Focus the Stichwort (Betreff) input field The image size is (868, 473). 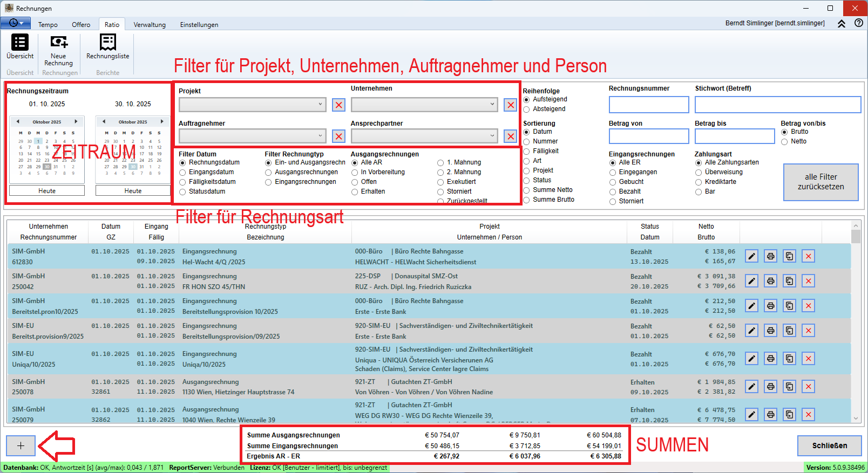pyautogui.click(x=778, y=105)
